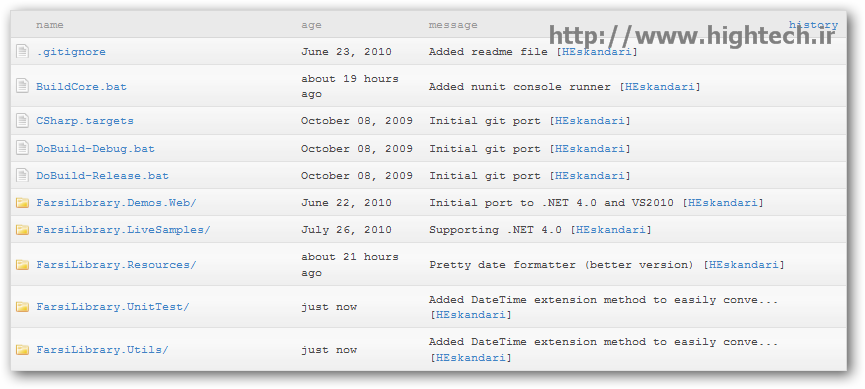Click the 'about 19 hours ago' age cell
Screen dimensions: 865x389
tap(350, 87)
